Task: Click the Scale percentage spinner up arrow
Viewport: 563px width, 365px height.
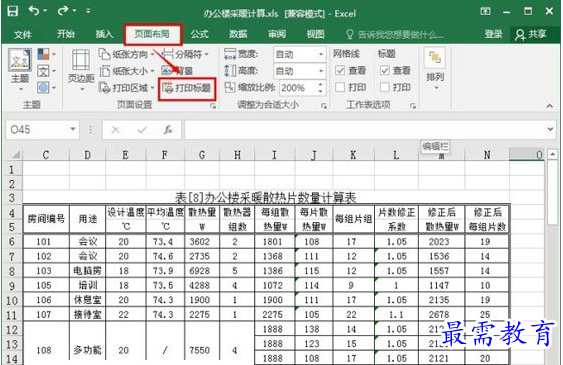Action: click(x=320, y=84)
